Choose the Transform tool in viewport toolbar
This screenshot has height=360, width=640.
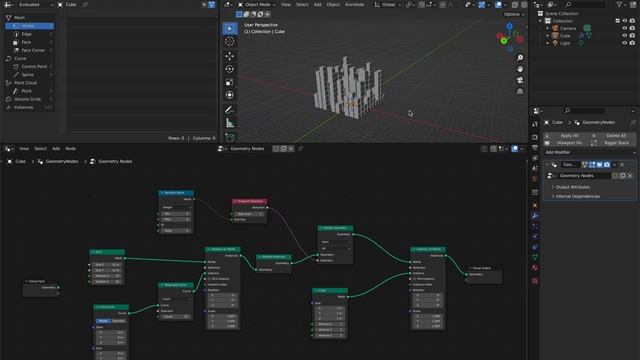[x=230, y=95]
